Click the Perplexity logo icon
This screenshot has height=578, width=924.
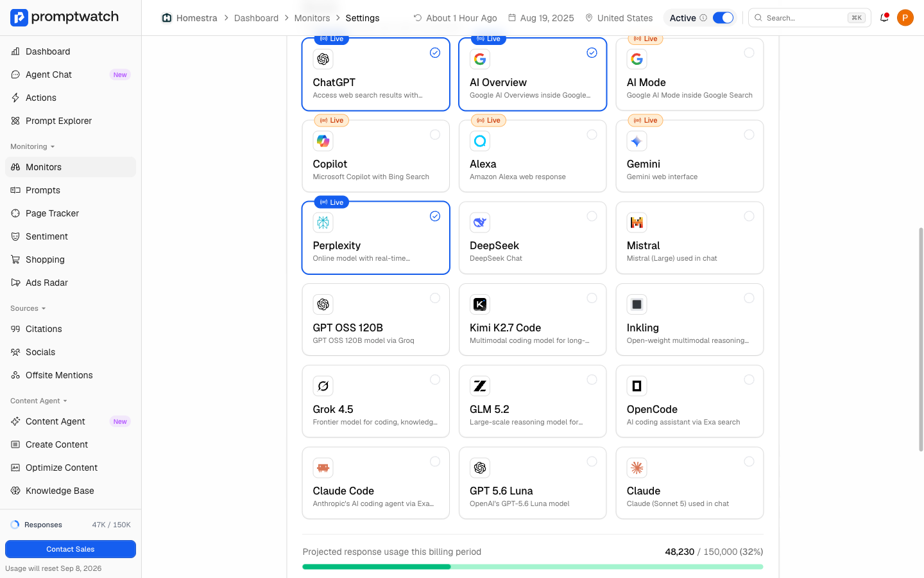tap(323, 222)
